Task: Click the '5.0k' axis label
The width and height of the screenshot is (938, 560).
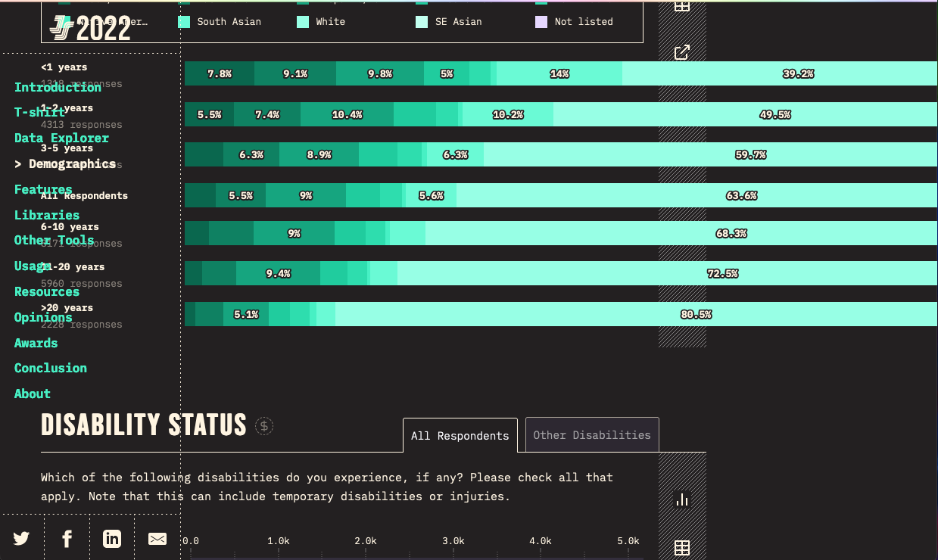Action: click(x=628, y=540)
